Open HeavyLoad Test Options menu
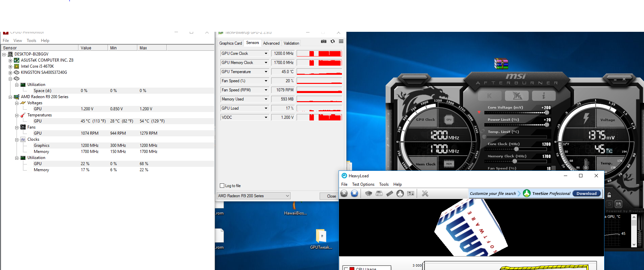 click(x=363, y=184)
